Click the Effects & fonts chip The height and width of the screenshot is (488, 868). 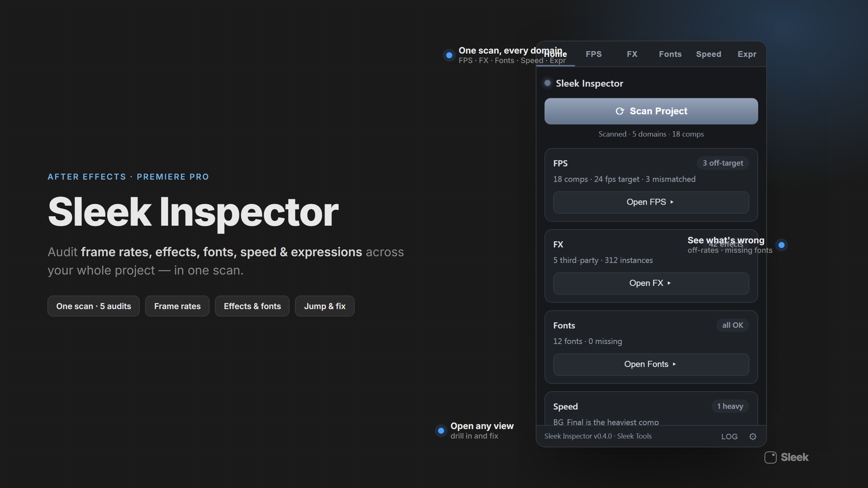pyautogui.click(x=252, y=306)
